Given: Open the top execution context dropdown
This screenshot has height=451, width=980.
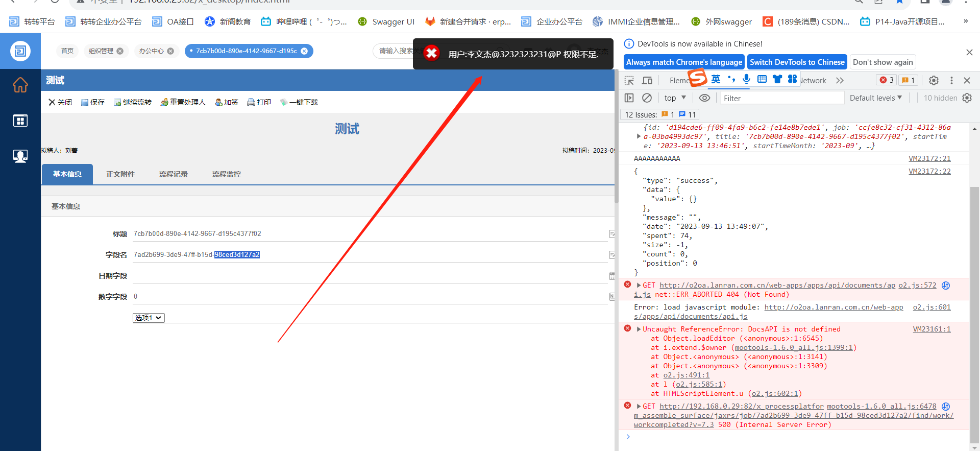Looking at the screenshot, I should (x=675, y=98).
